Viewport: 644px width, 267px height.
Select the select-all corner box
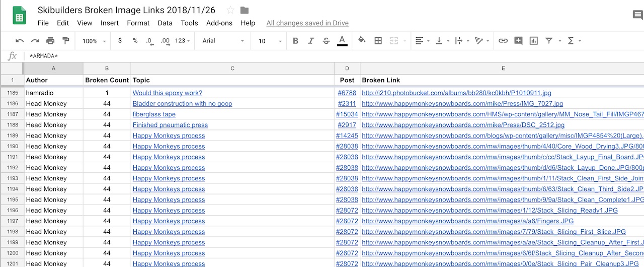(12, 68)
